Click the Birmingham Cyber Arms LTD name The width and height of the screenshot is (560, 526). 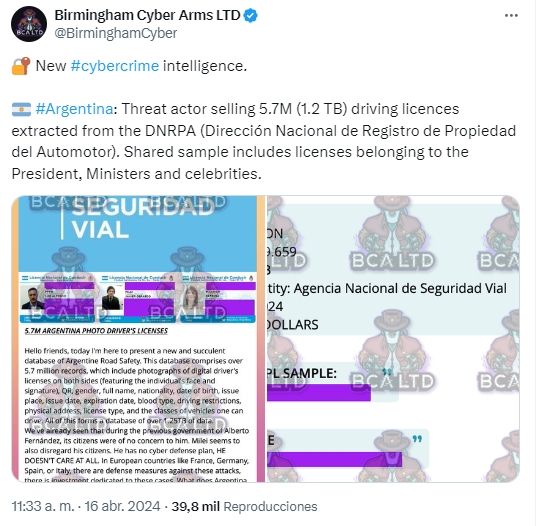click(147, 15)
